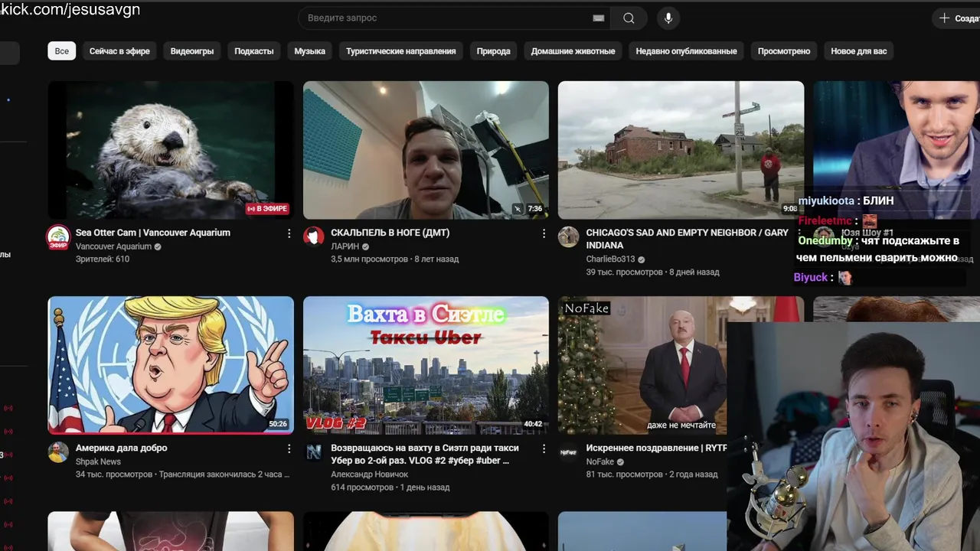Play the Вахта в Сиэтле Uber thumbnail

click(x=426, y=365)
